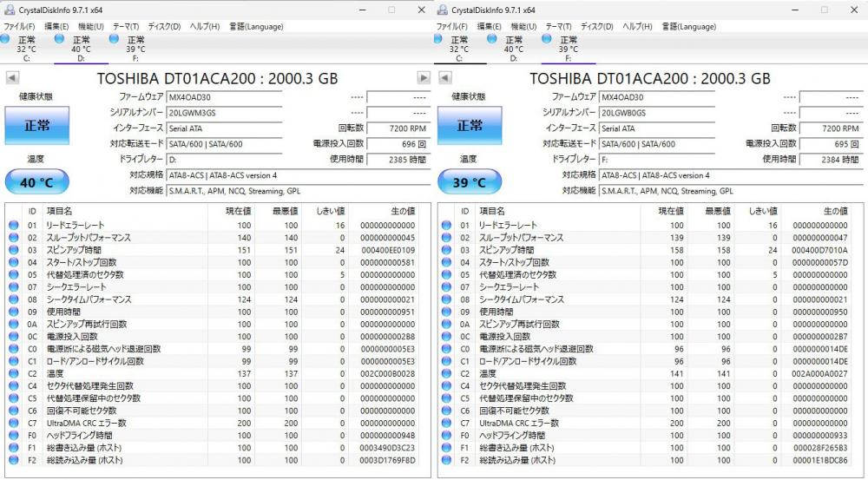Image resolution: width=868 pixels, height=480 pixels.
Task: Click raw value 002A000A0027 in right window
Action: tap(820, 374)
